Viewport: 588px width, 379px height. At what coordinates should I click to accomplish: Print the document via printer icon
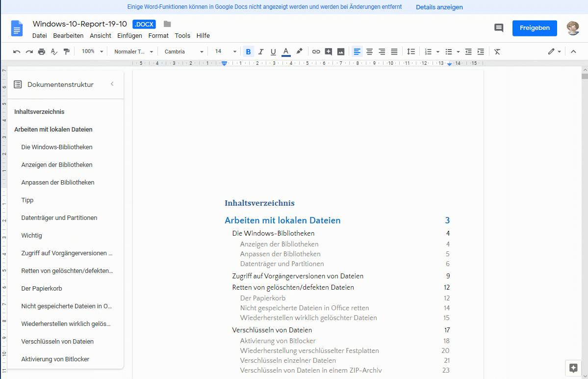click(42, 52)
